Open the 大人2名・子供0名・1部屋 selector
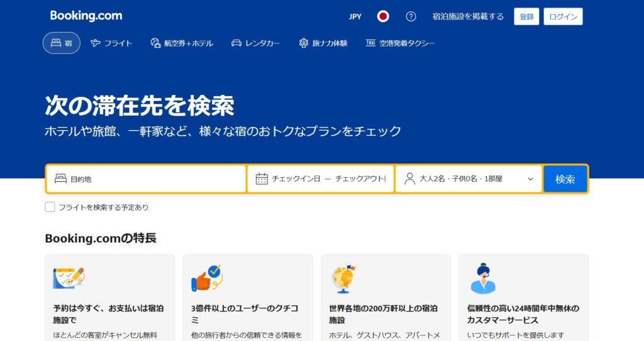Image resolution: width=644 pixels, height=341 pixels. tap(469, 178)
